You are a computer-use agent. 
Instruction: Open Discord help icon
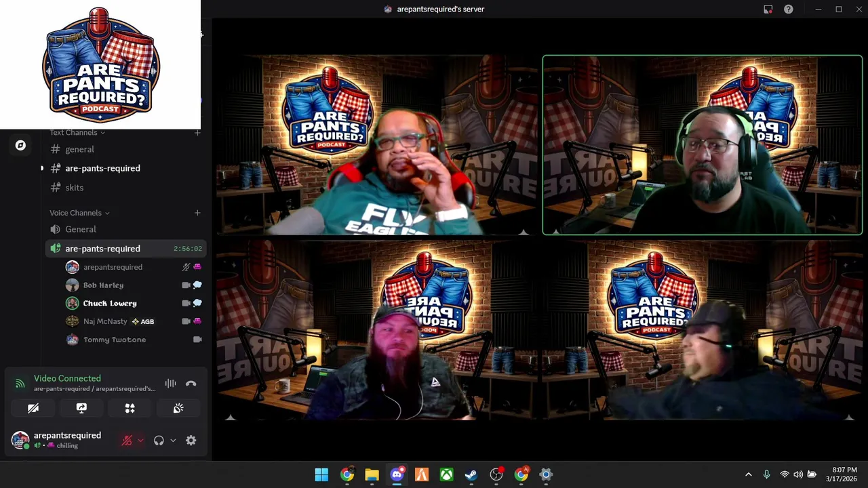tap(789, 9)
